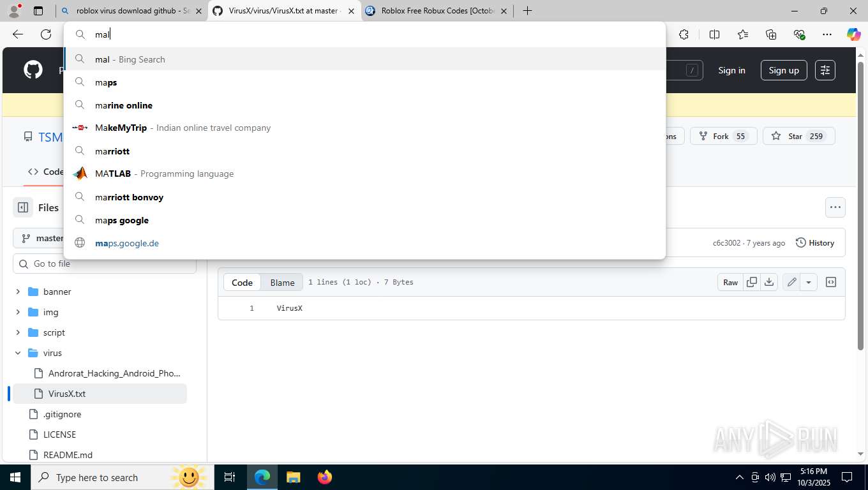Choose MakeMyTrip suggestion

[364, 128]
